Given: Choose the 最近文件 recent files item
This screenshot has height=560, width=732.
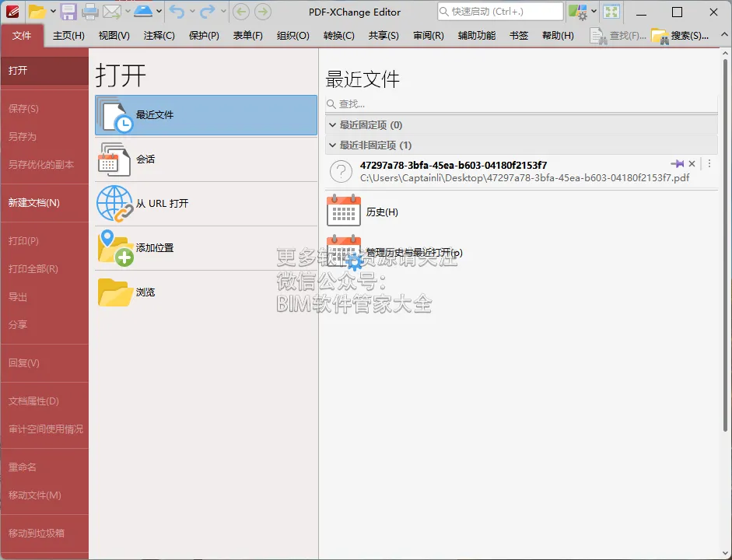Looking at the screenshot, I should (206, 115).
